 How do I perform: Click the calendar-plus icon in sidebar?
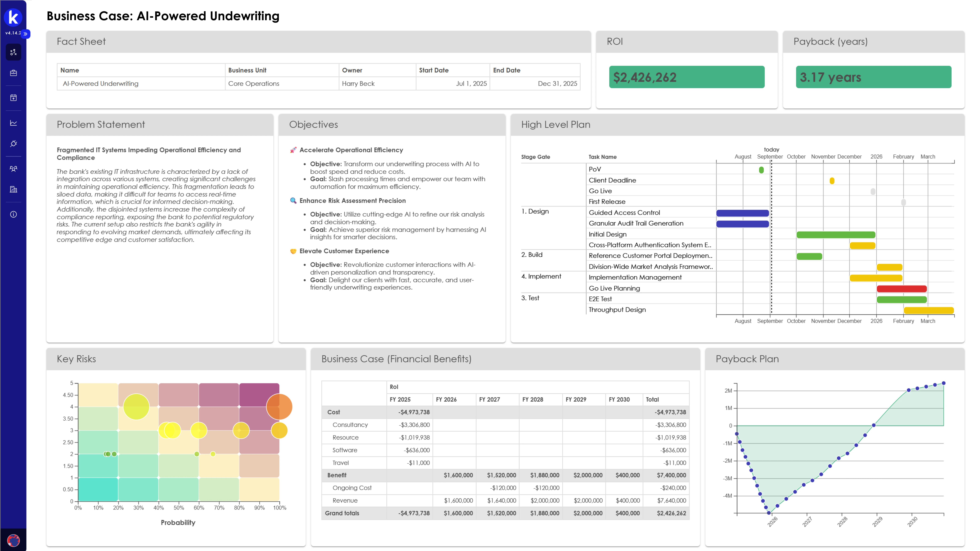click(x=13, y=98)
